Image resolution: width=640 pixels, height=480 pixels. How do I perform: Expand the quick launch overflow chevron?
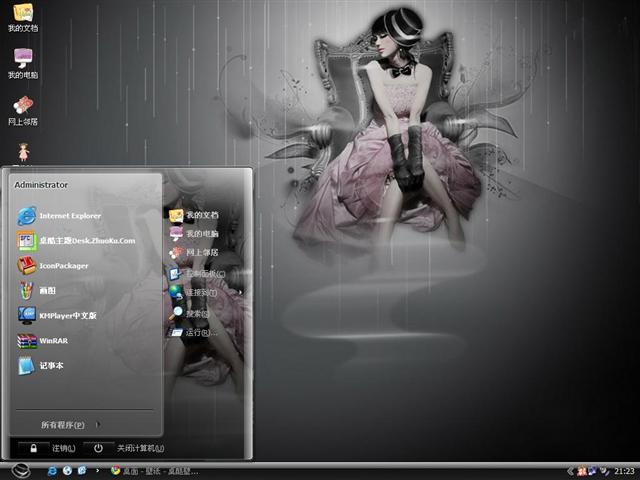(x=97, y=471)
